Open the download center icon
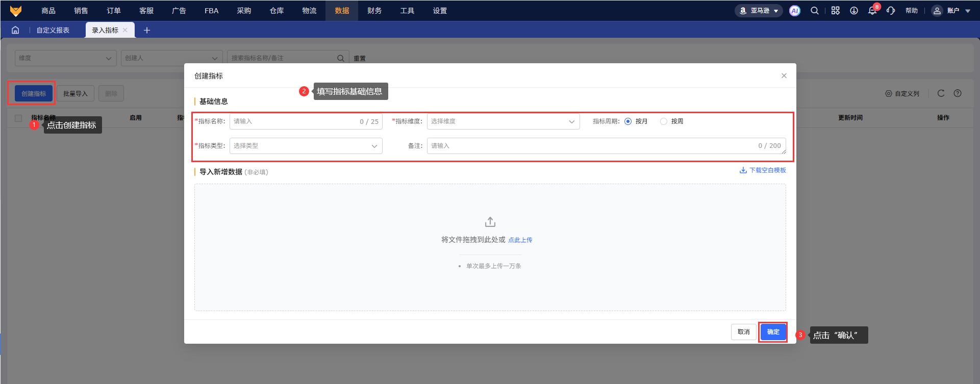The height and width of the screenshot is (384, 980). (854, 11)
